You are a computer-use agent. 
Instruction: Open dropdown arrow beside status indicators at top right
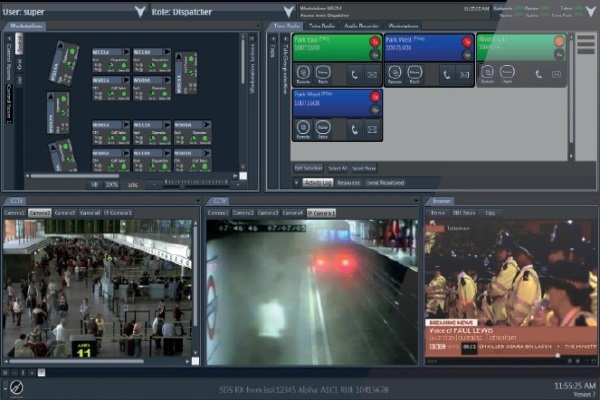[592, 11]
